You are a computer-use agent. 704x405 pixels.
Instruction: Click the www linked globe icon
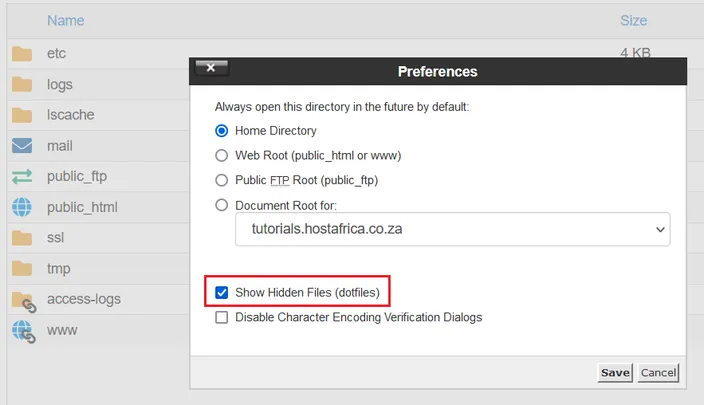coord(23,332)
